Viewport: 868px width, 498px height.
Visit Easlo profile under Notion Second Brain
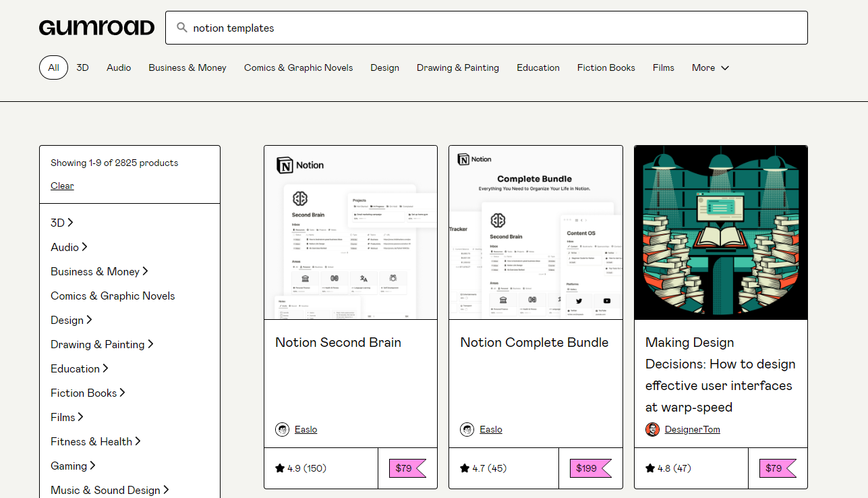[306, 429]
